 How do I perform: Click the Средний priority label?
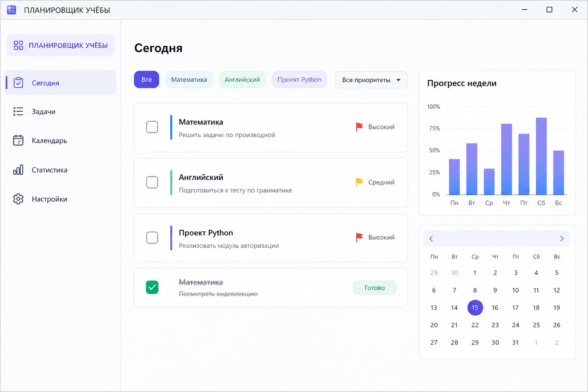pyautogui.click(x=381, y=182)
